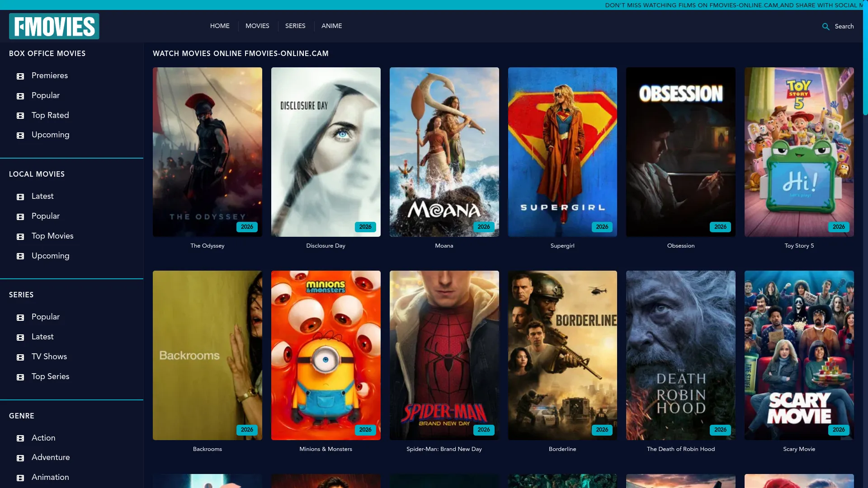Click the FMOVIES logo
Screen dimensions: 868x488
[54, 26]
